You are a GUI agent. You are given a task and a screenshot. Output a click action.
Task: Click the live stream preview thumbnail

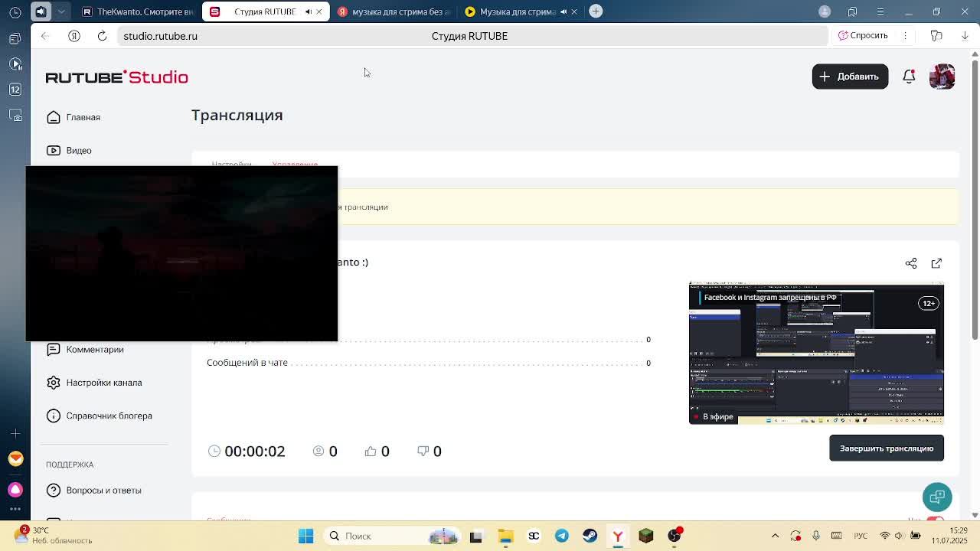tap(816, 354)
